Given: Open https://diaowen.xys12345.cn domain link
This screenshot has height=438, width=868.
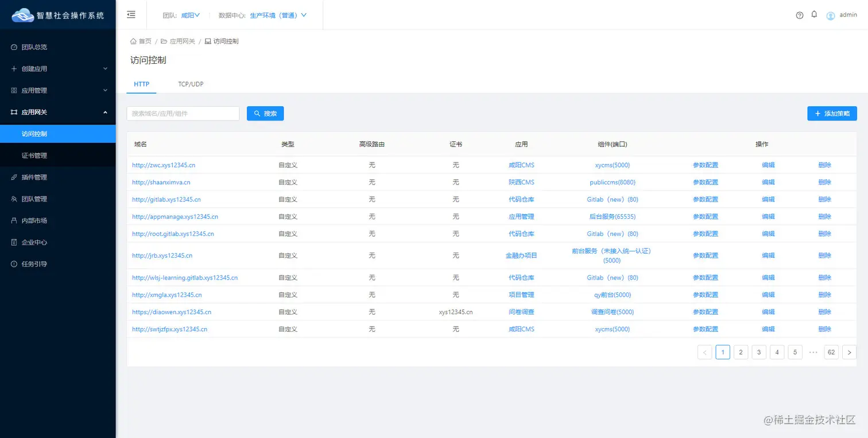Looking at the screenshot, I should 172,312.
